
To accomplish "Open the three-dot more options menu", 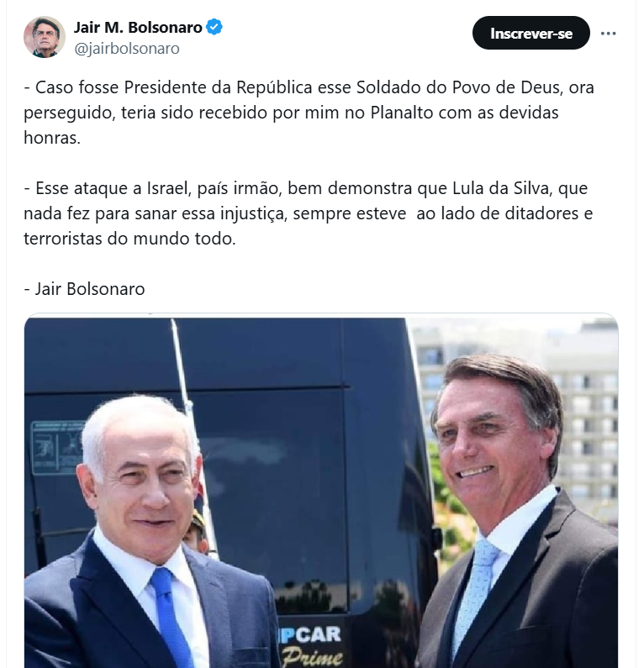I will click(x=608, y=34).
